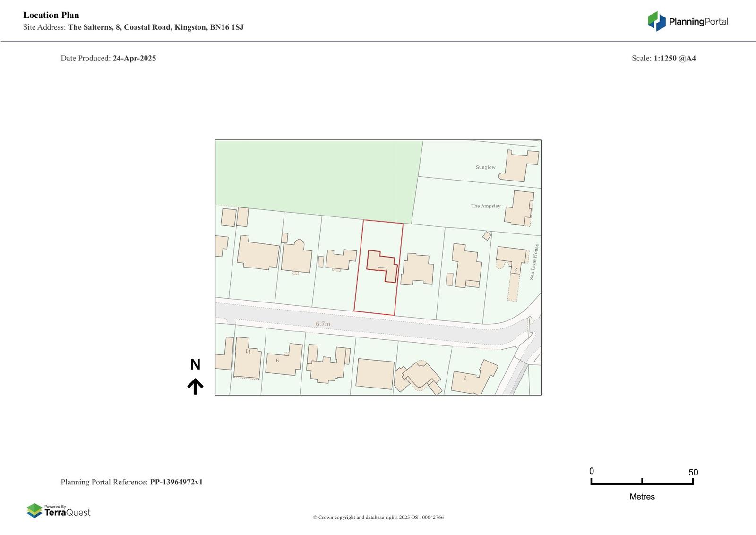This screenshot has height=535, width=756.
Task: Click the Planning Portal reference PP-13964972v1
Action: 176,482
